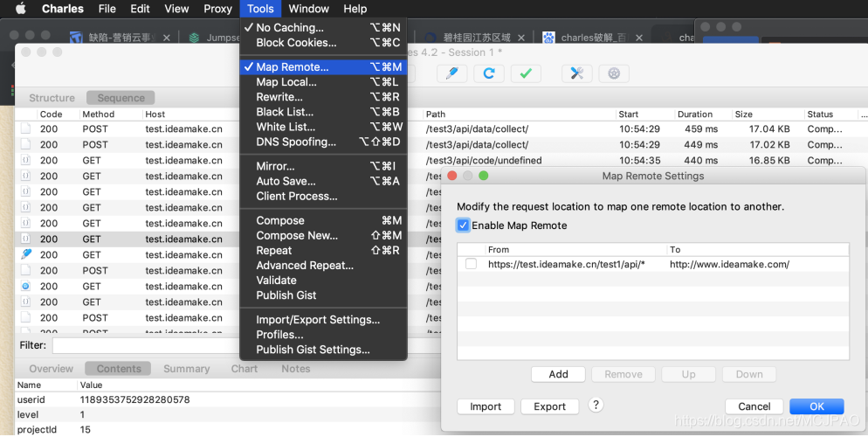The height and width of the screenshot is (437, 868).
Task: Choose Advanced Repeat menu entry
Action: tap(323, 265)
